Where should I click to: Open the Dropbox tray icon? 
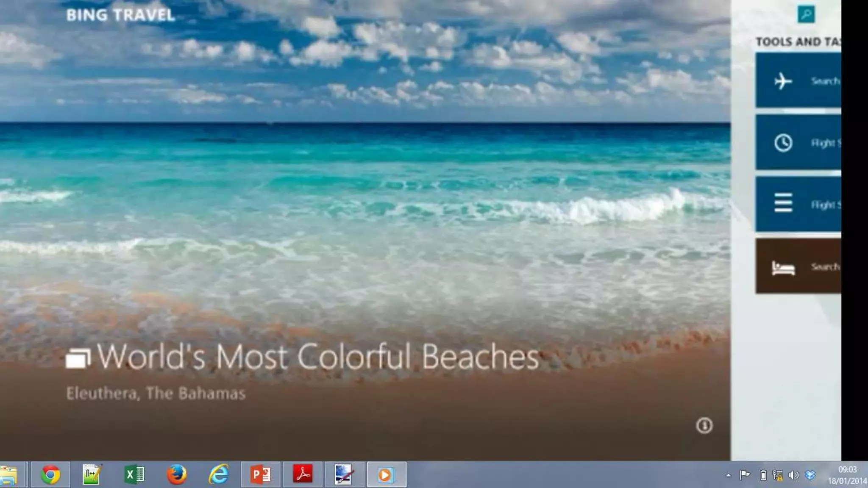tap(810, 475)
